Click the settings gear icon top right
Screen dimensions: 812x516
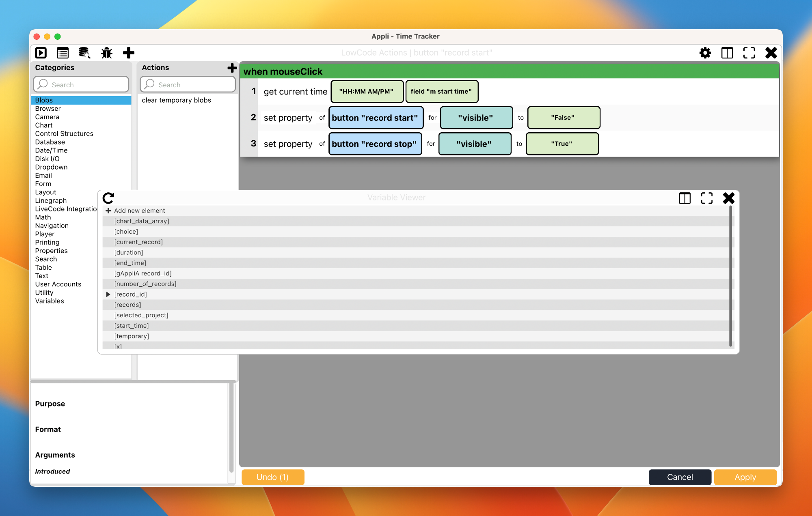[706, 53]
